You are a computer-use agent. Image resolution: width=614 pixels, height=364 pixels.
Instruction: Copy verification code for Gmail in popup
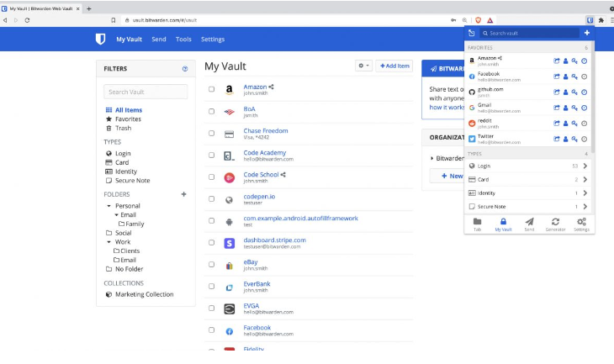(585, 108)
